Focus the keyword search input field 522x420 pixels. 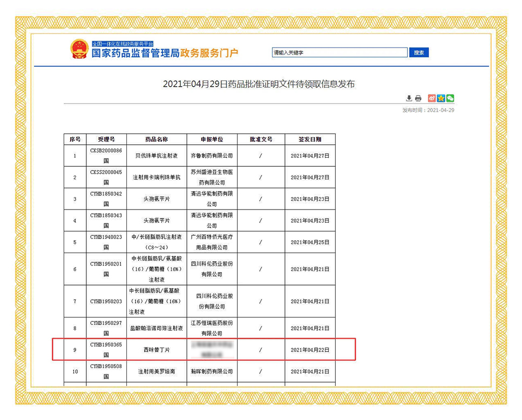pos(340,52)
